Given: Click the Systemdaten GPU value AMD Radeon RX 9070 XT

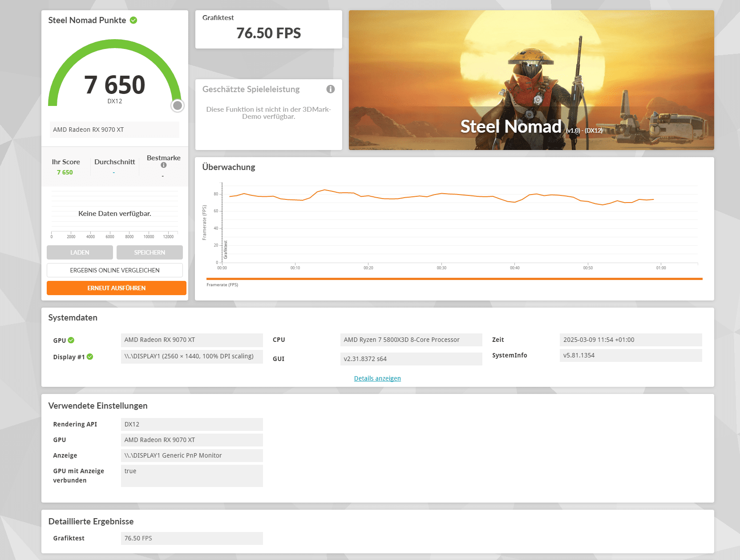Looking at the screenshot, I should click(x=192, y=340).
